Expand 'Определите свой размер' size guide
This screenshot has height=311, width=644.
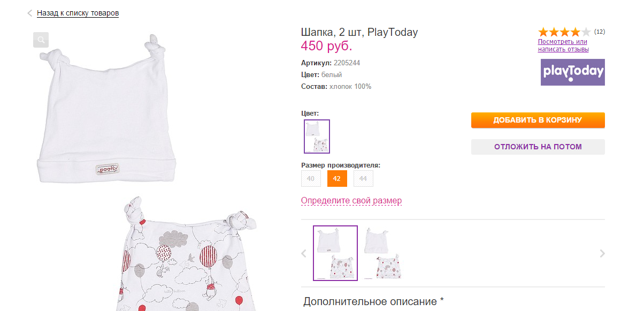pyautogui.click(x=351, y=201)
